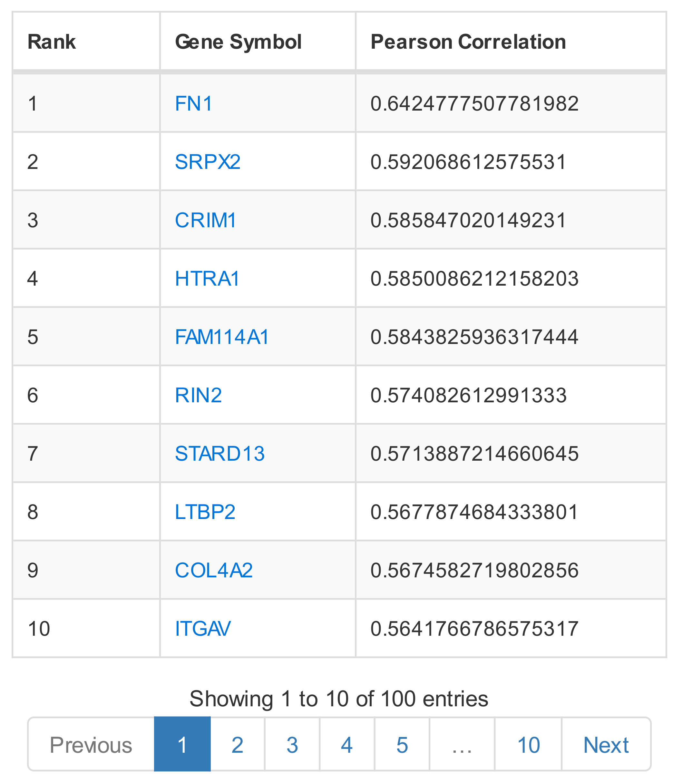Jump to page 2
This screenshot has height=784, width=682.
tap(238, 745)
